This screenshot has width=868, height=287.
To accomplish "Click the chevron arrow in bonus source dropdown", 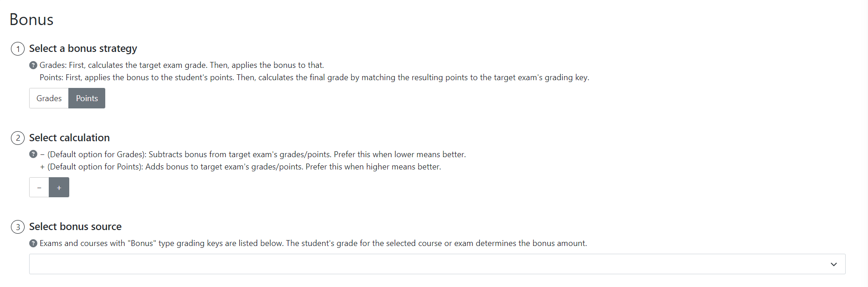I will tap(833, 264).
